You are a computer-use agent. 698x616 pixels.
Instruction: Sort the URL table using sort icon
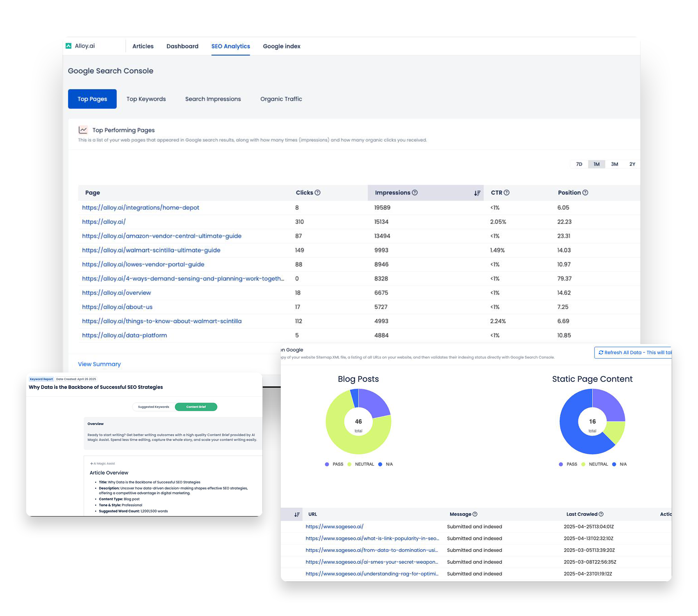click(x=297, y=515)
